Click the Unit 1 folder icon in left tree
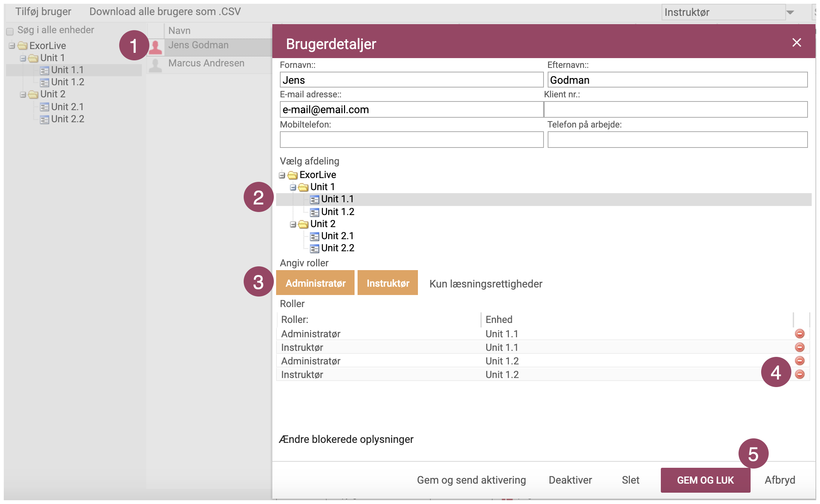 (x=33, y=58)
